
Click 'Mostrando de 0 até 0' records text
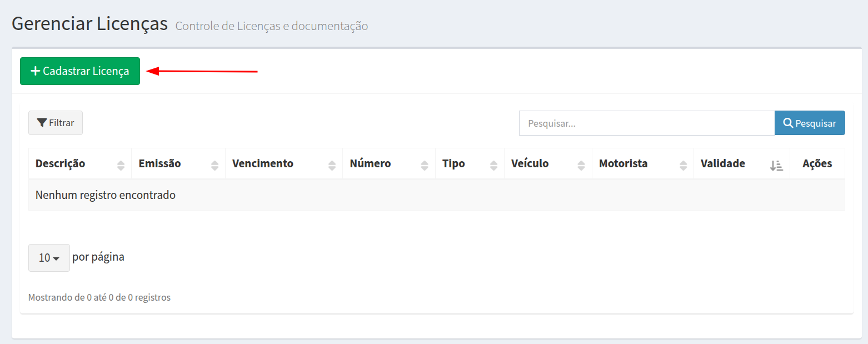point(99,297)
